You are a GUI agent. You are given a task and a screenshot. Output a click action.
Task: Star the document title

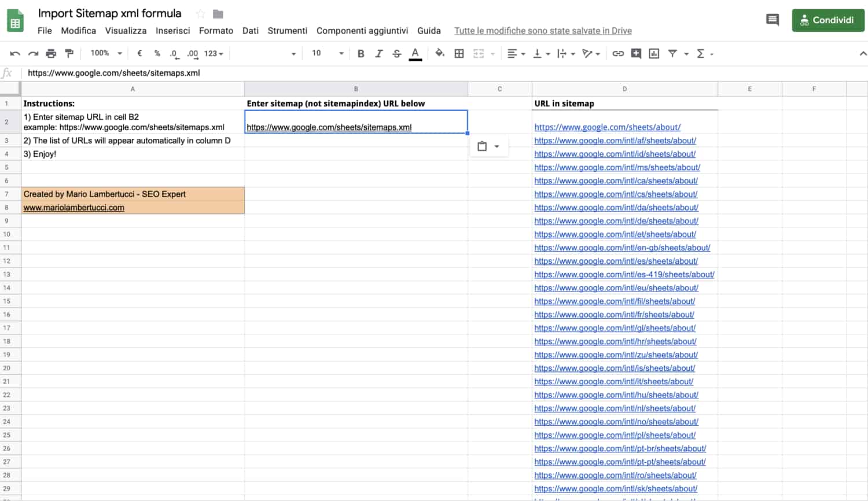200,14
